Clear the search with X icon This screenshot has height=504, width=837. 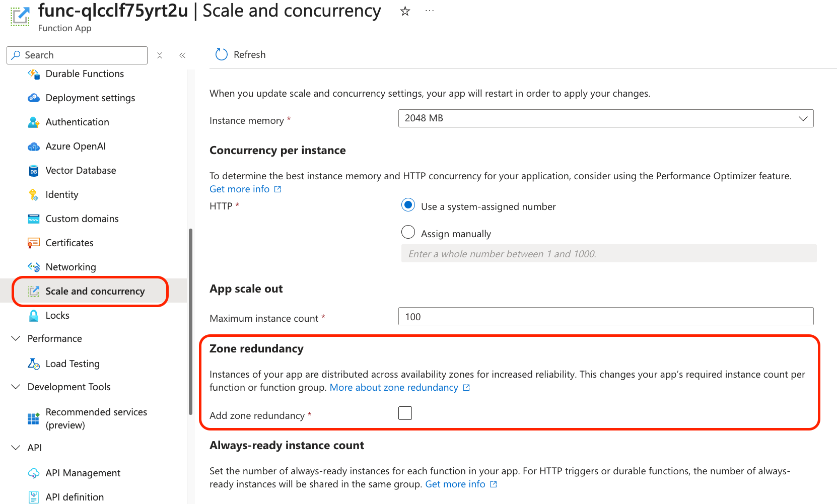160,55
